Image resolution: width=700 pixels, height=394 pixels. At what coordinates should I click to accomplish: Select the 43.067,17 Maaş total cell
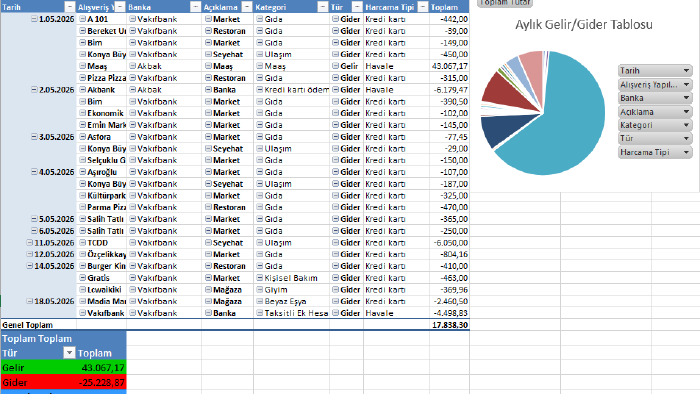[449, 66]
